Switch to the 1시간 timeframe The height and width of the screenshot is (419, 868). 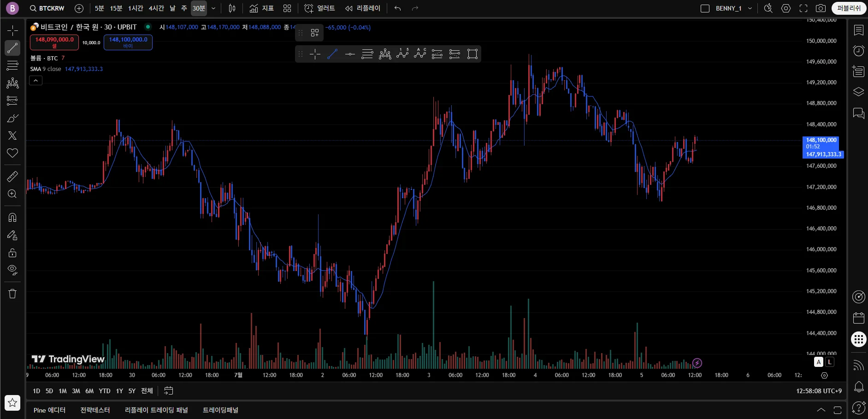pos(136,8)
